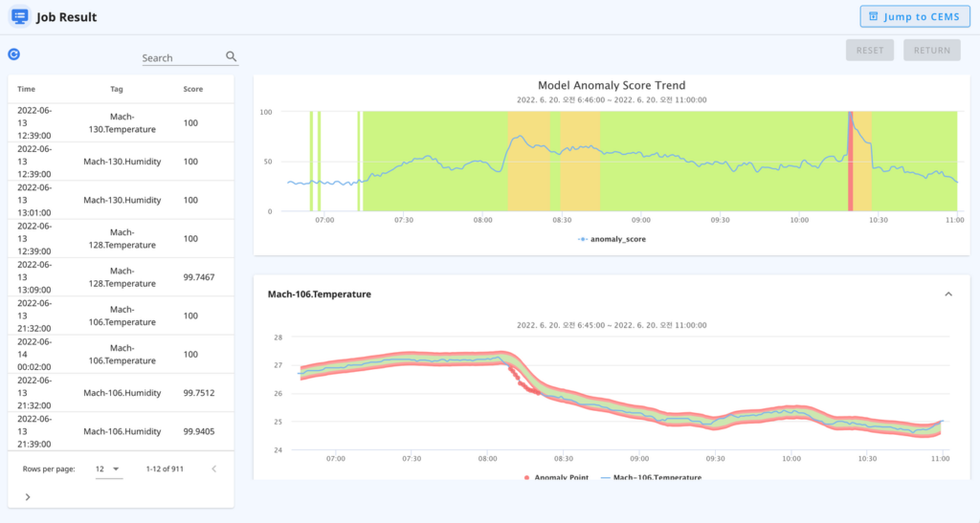
Task: Click the RETURN button
Action: (x=931, y=51)
